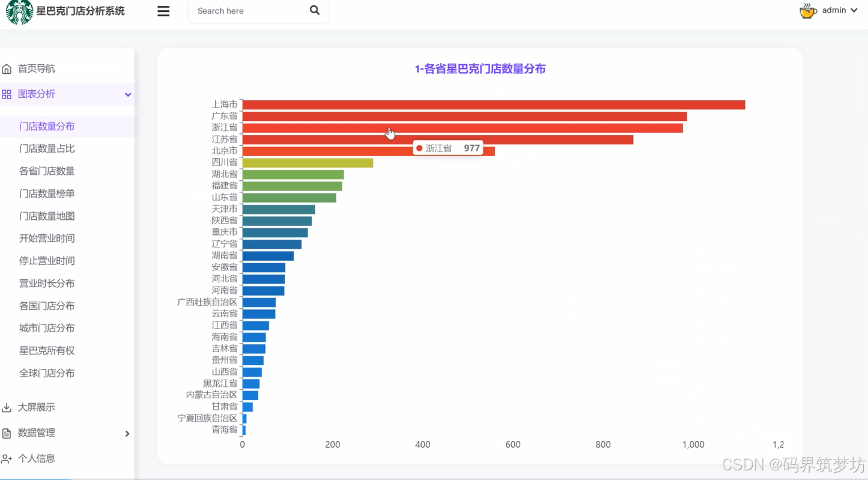Click the red dot in tooltip
This screenshot has width=868, height=480.
click(419, 148)
